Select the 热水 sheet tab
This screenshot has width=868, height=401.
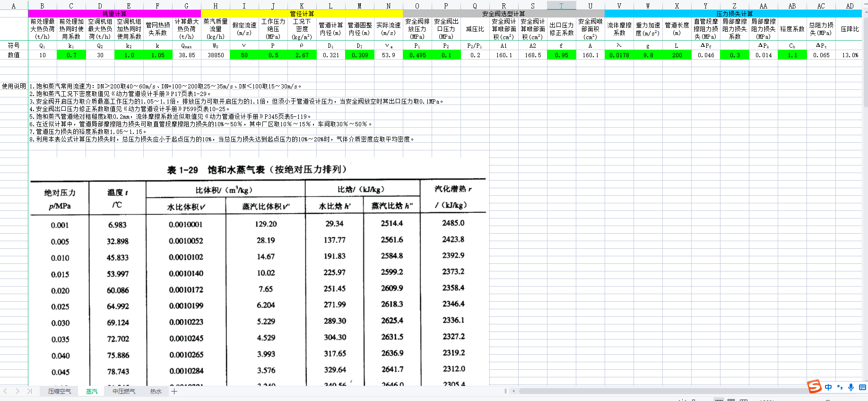(156, 391)
